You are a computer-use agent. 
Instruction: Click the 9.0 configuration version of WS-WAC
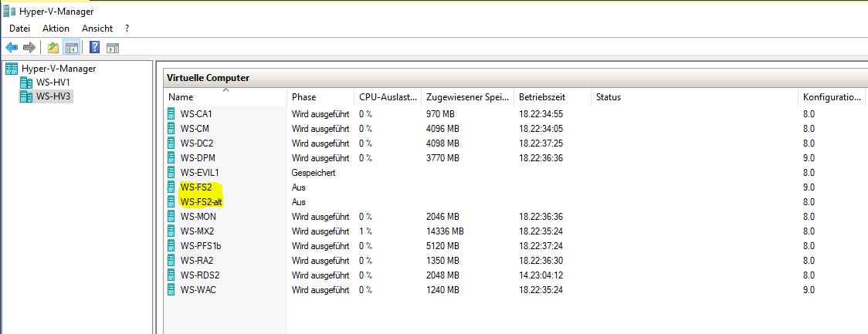click(809, 289)
